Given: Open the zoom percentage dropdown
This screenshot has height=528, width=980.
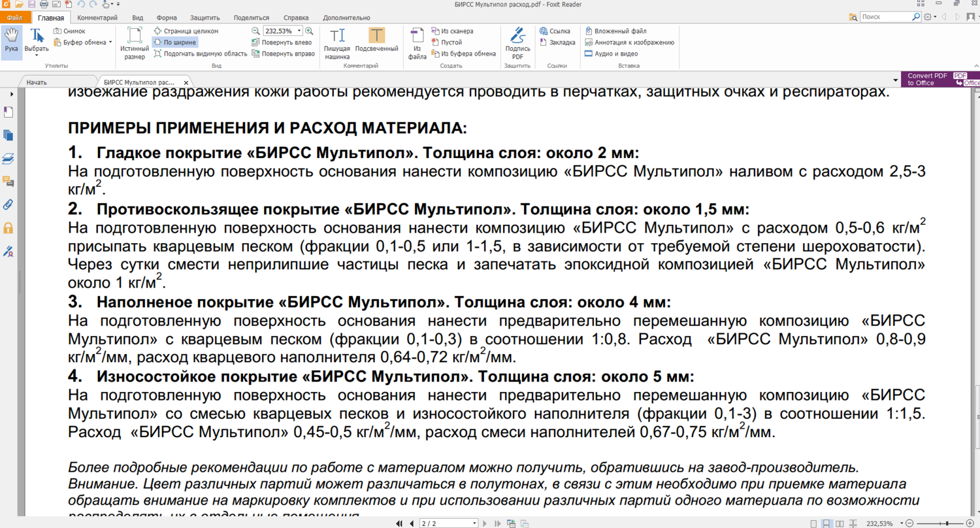Looking at the screenshot, I should point(299,31).
